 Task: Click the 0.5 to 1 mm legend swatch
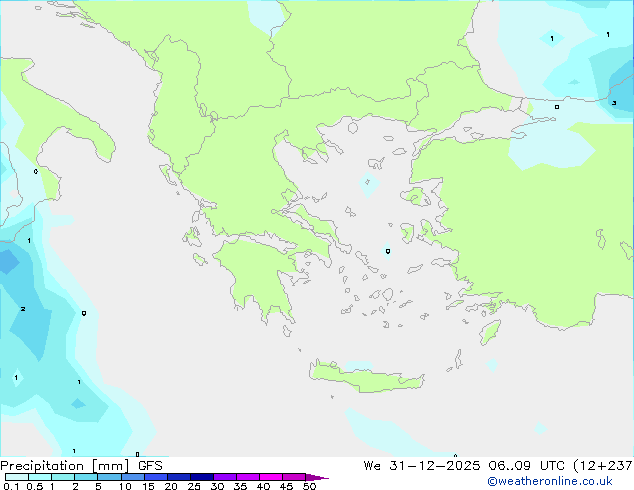coord(40,477)
